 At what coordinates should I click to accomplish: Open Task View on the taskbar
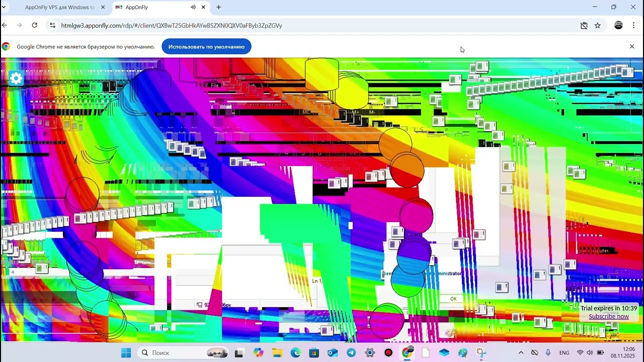coord(239,353)
